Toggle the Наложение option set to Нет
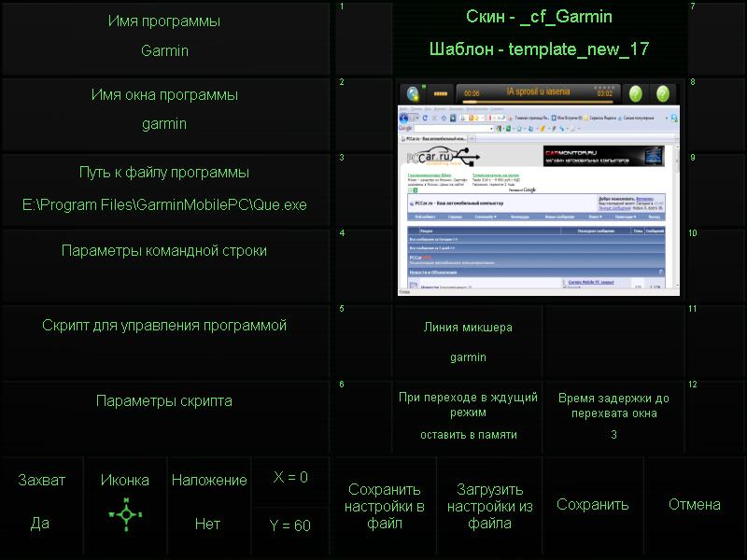747x560 pixels. click(208, 502)
